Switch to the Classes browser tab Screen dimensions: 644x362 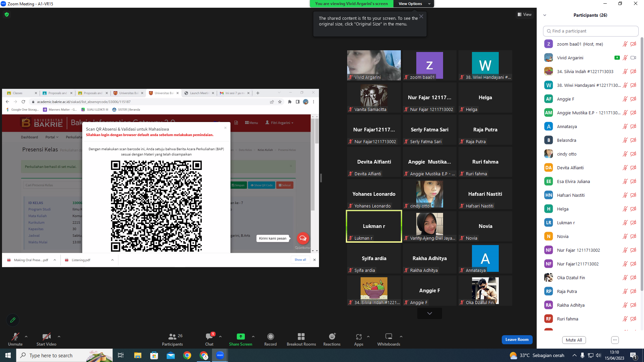pos(22,93)
